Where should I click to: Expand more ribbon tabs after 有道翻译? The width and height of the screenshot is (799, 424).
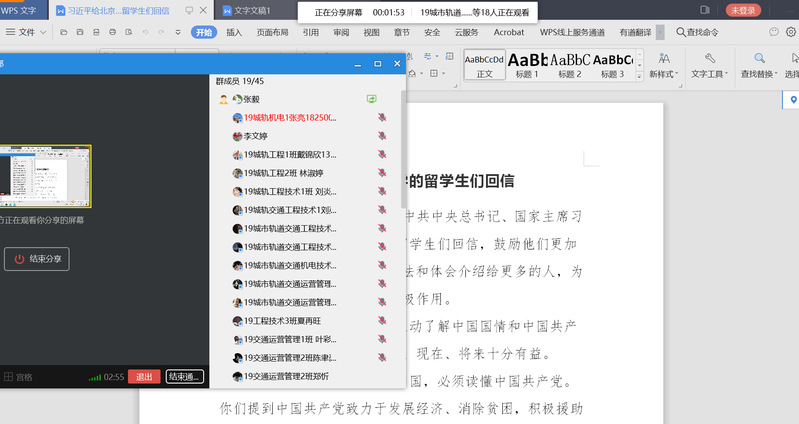pyautogui.click(x=659, y=32)
